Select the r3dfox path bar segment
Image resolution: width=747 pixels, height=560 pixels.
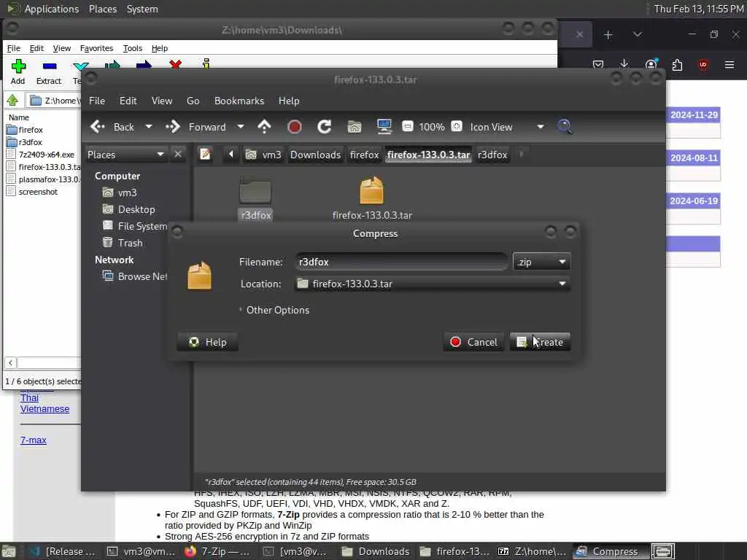[x=492, y=155]
